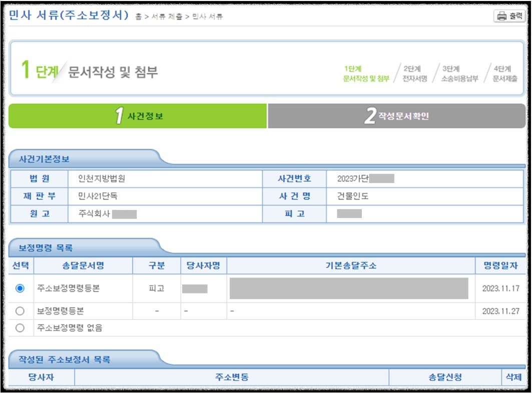Click the 민사 서류(주소보정서) page title

(x=69, y=15)
